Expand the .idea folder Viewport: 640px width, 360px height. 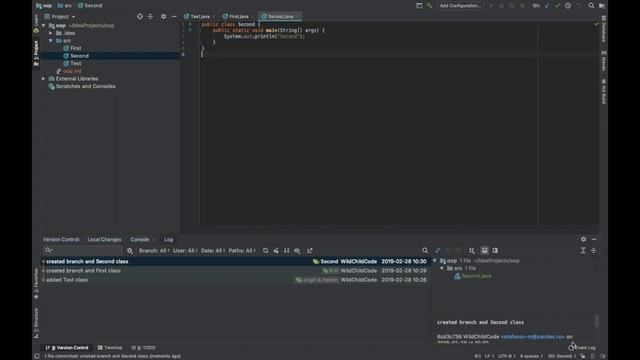click(51, 33)
